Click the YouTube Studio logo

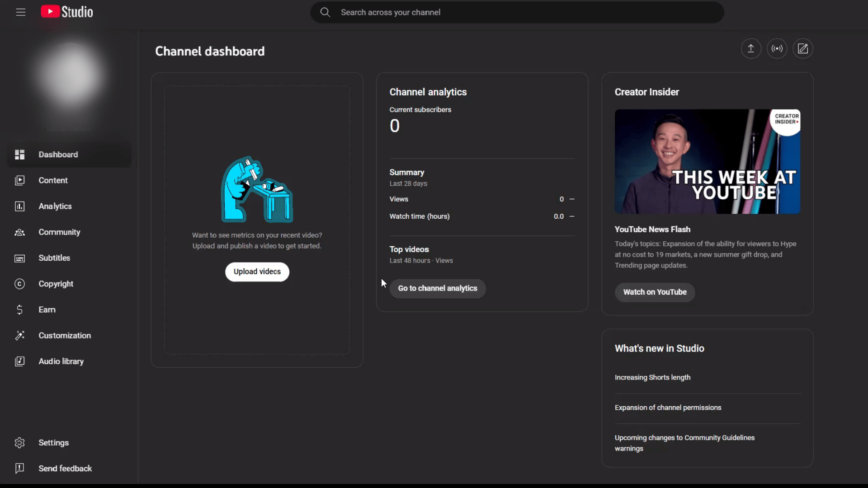coord(67,12)
